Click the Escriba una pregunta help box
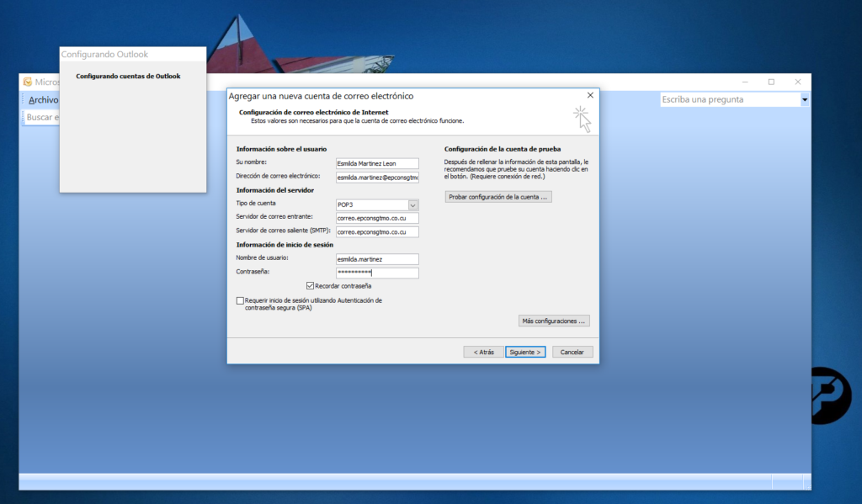Image resolution: width=862 pixels, height=504 pixels. (729, 99)
